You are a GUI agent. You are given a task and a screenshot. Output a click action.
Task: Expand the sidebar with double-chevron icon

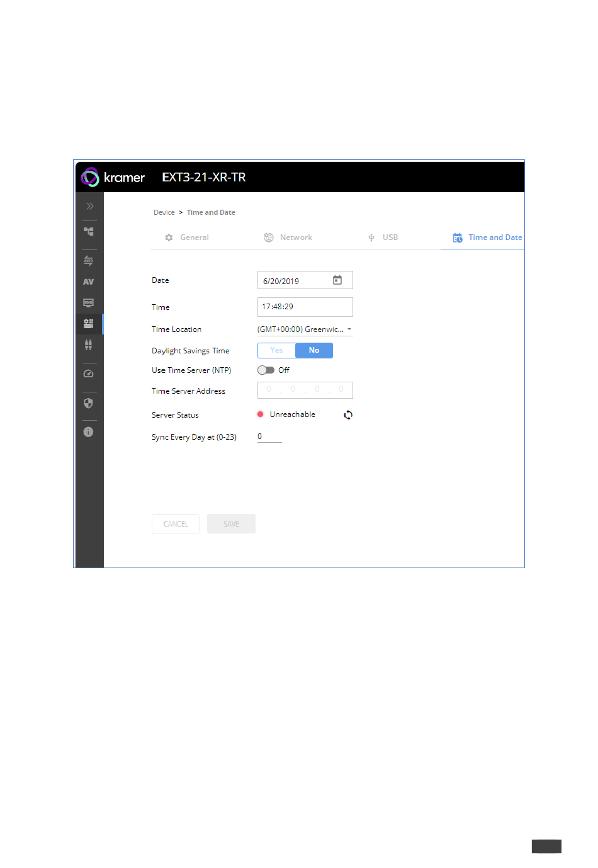click(89, 206)
